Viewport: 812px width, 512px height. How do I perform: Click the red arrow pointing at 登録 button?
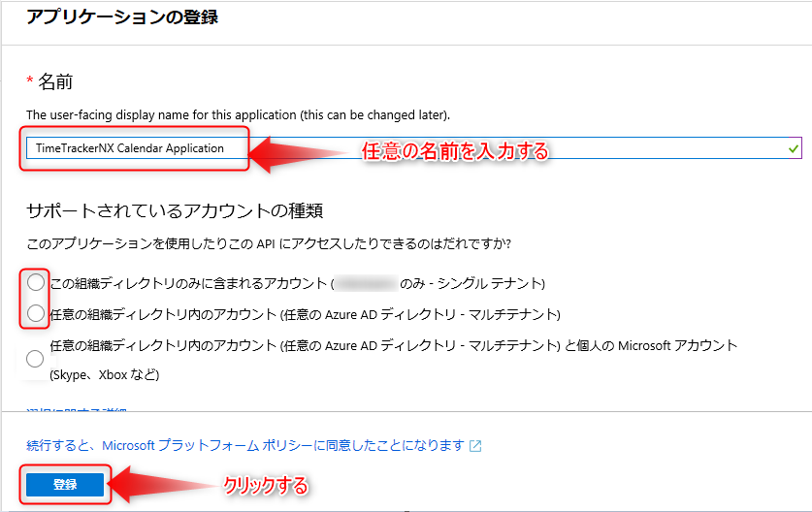[163, 484]
